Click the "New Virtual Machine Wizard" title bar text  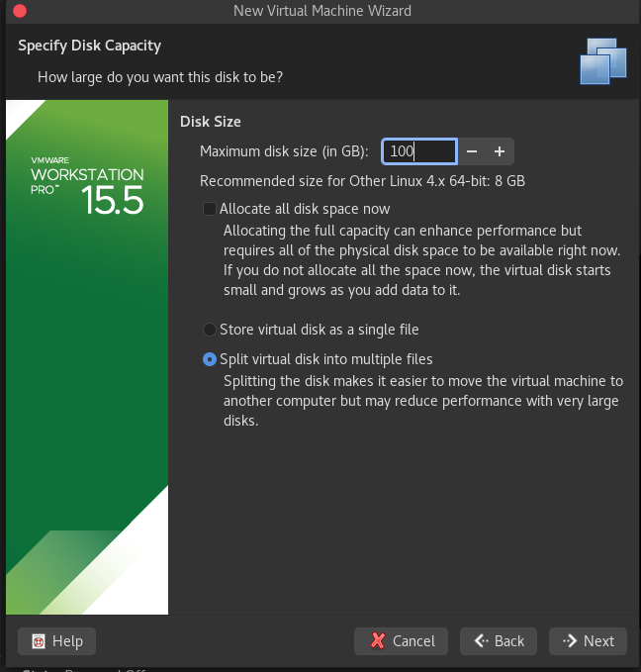coord(322,11)
